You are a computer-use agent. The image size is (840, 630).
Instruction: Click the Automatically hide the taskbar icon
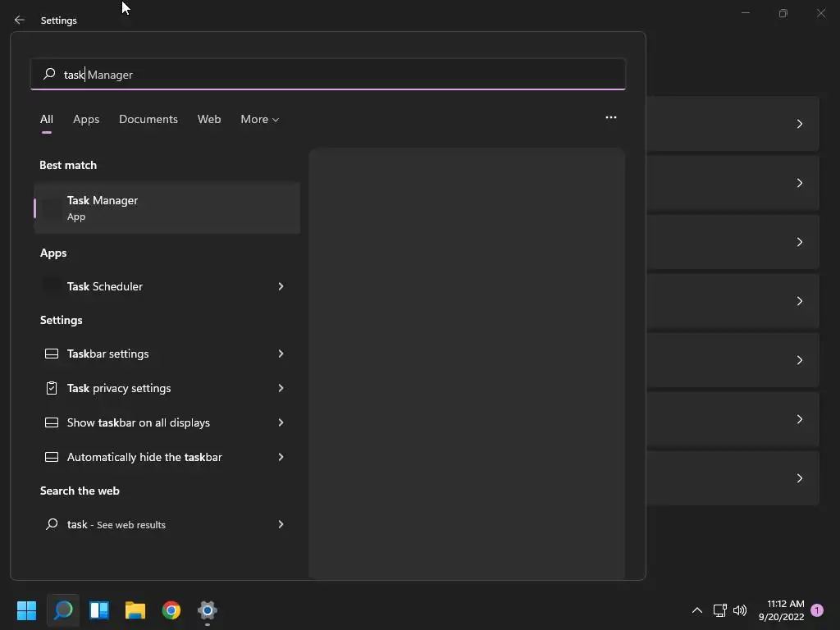[52, 457]
